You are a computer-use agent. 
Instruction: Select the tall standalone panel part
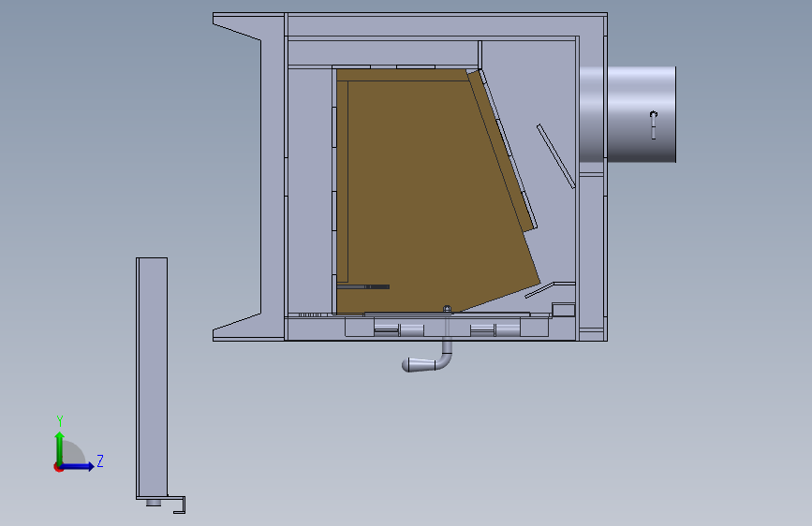pos(152,378)
